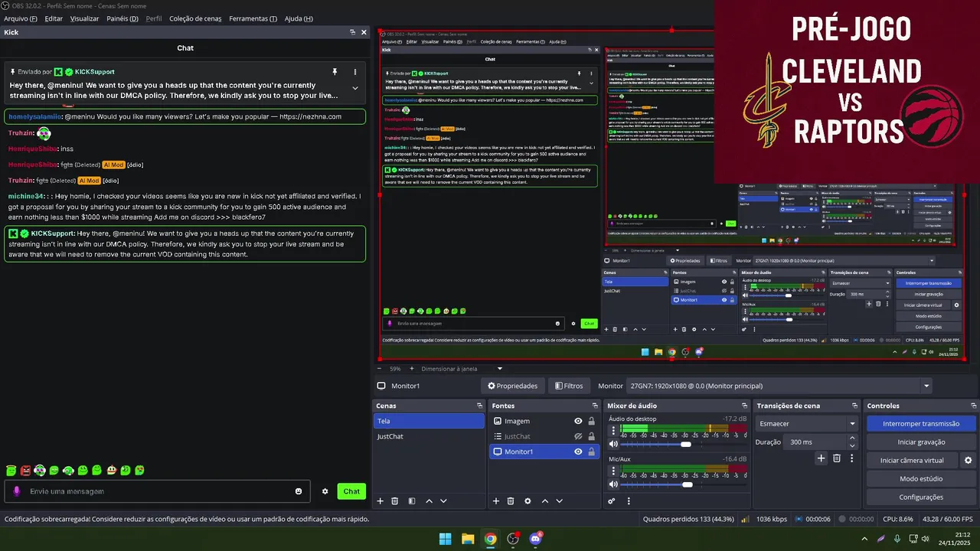Mute Mic/Aux speaker icon
Viewport: 980px width, 551px height.
pos(613,484)
